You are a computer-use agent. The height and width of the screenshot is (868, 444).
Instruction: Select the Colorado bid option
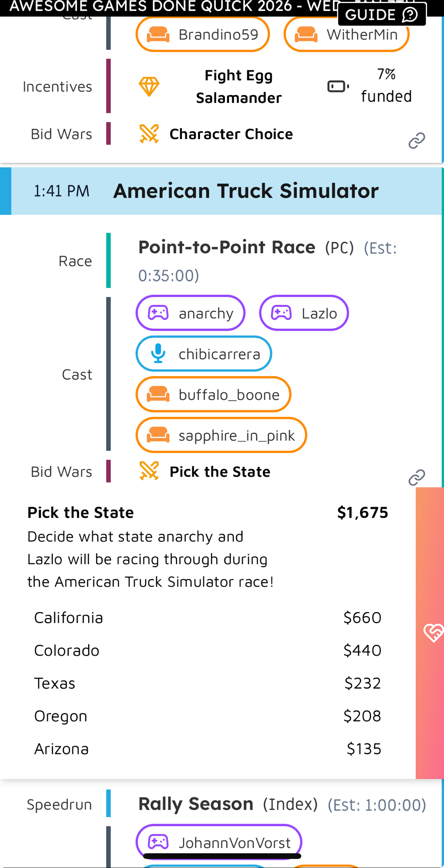click(207, 650)
